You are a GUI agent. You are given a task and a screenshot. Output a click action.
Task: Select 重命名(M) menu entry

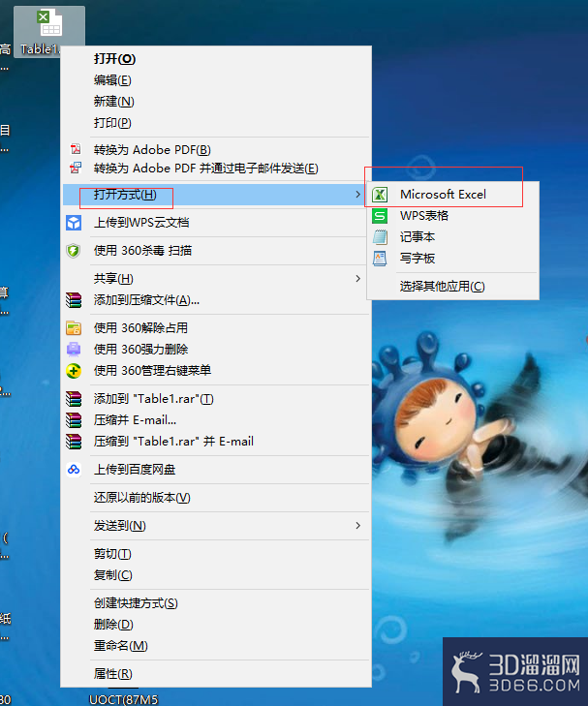(216, 646)
